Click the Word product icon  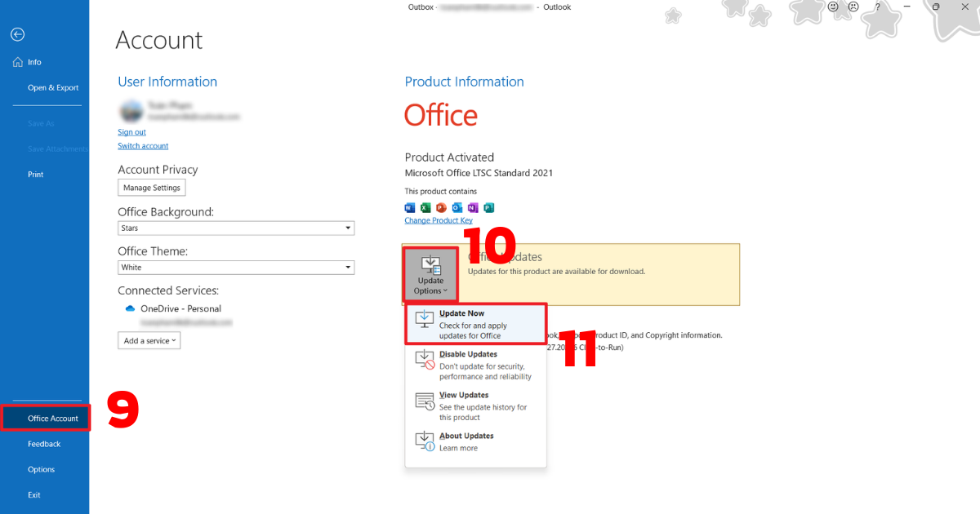click(410, 207)
